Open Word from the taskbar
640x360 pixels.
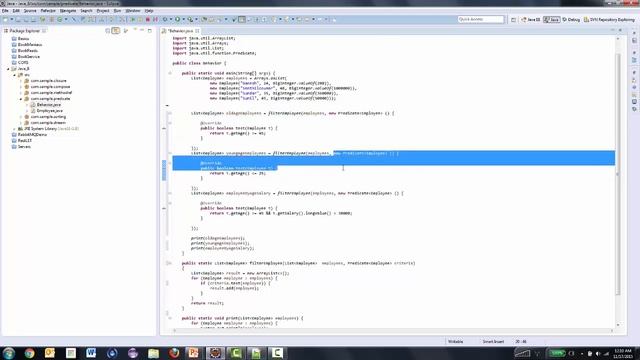91,353
